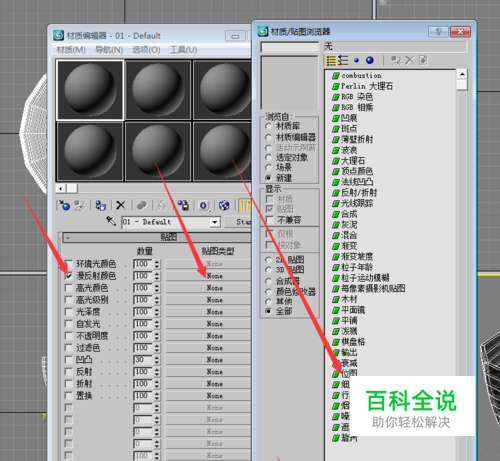Viewport: 500px width, 461px height.
Task: Switch browser to View Large Icons
Action: pos(370,60)
